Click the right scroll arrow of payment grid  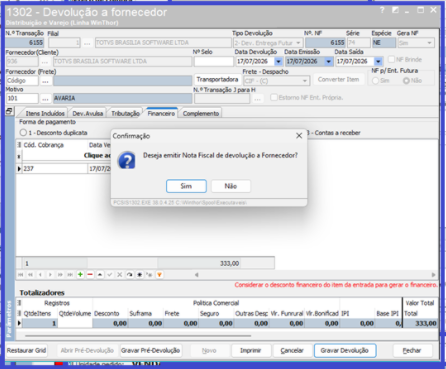tap(433, 275)
